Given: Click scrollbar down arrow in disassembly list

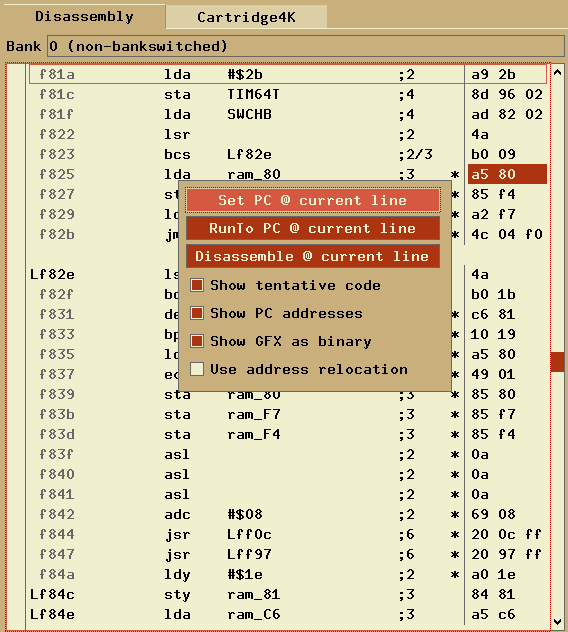Looking at the screenshot, I should (557, 621).
